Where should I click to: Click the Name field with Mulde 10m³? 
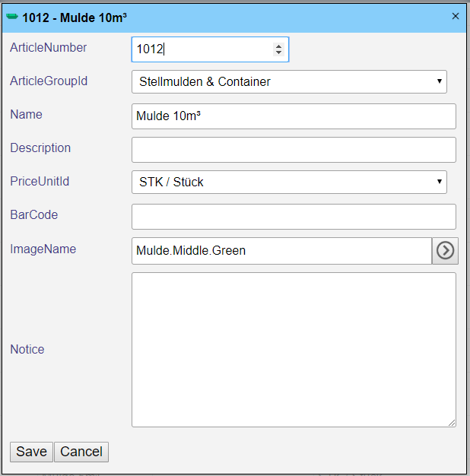click(x=294, y=116)
